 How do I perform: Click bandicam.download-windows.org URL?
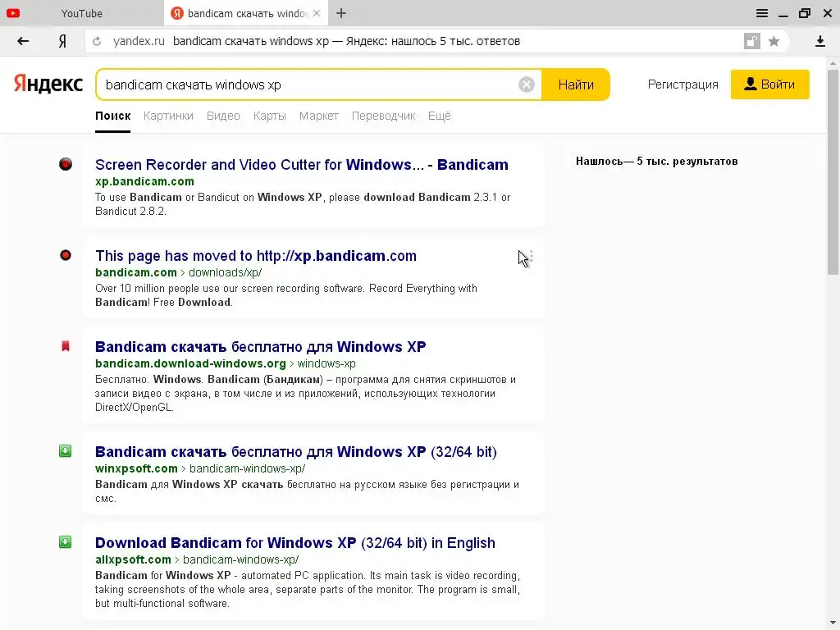pyautogui.click(x=190, y=363)
